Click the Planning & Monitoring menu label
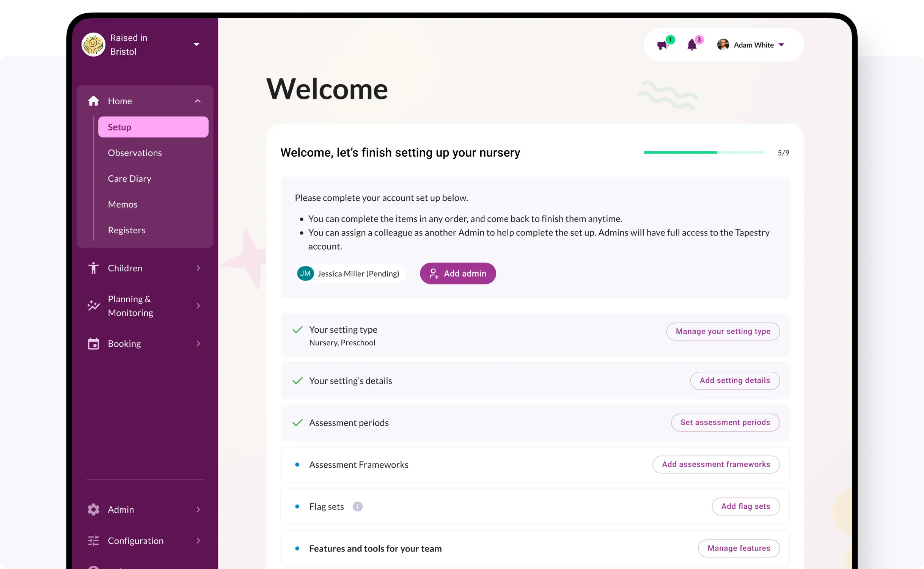 tap(130, 306)
